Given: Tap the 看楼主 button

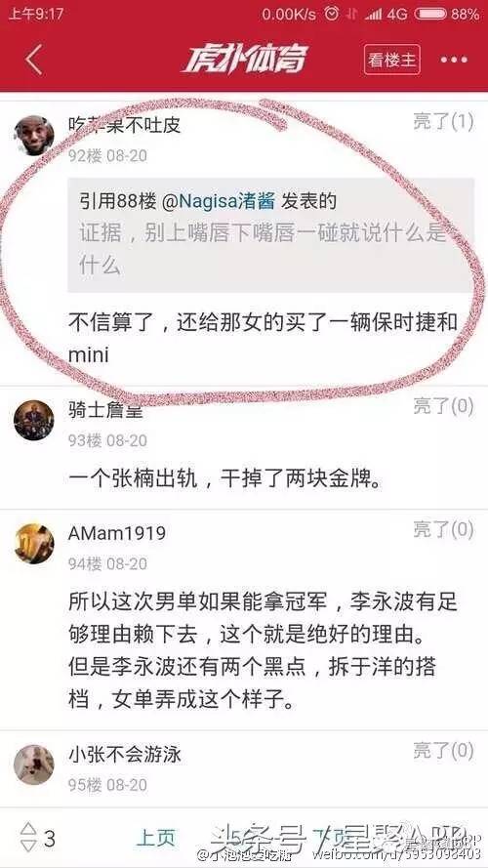Looking at the screenshot, I should (x=392, y=60).
